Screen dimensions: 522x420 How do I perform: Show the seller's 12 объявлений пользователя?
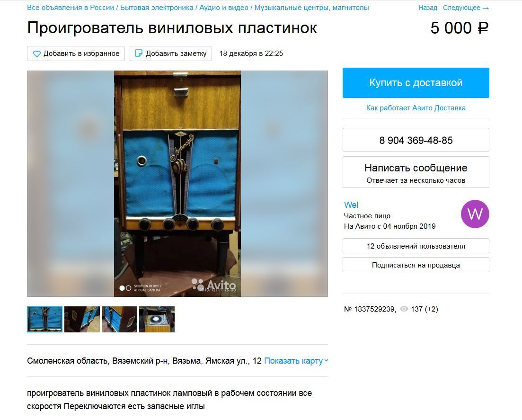pos(416,246)
